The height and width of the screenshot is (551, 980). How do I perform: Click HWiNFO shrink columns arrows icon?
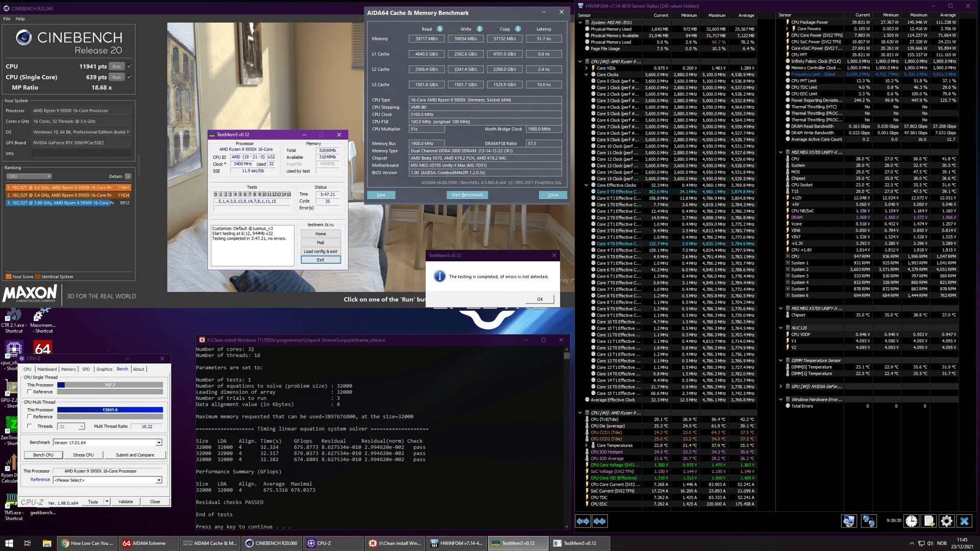point(600,521)
